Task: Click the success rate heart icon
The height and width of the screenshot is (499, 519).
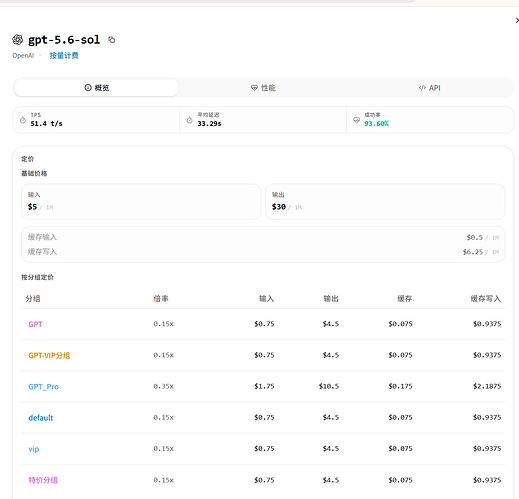Action: pos(356,120)
